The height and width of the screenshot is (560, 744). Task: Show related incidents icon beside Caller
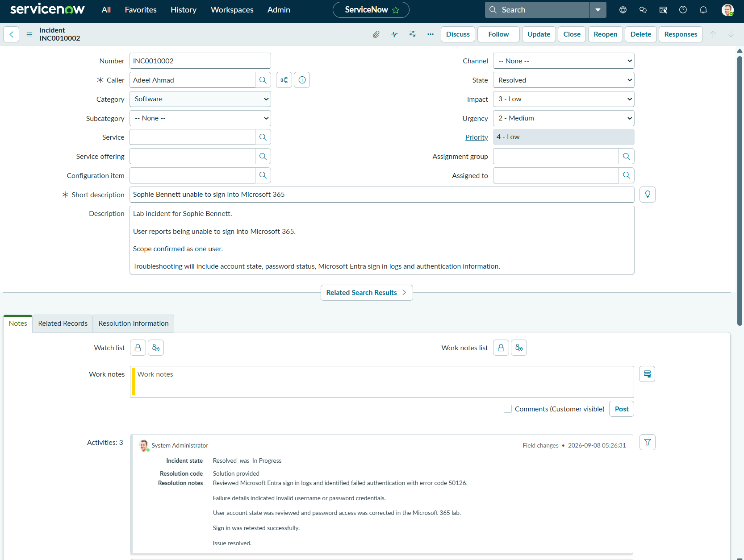click(284, 80)
